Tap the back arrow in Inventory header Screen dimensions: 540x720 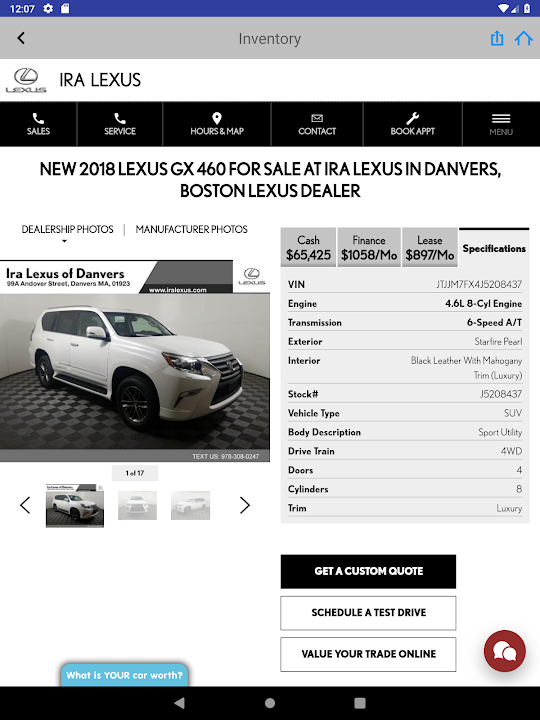coord(21,38)
